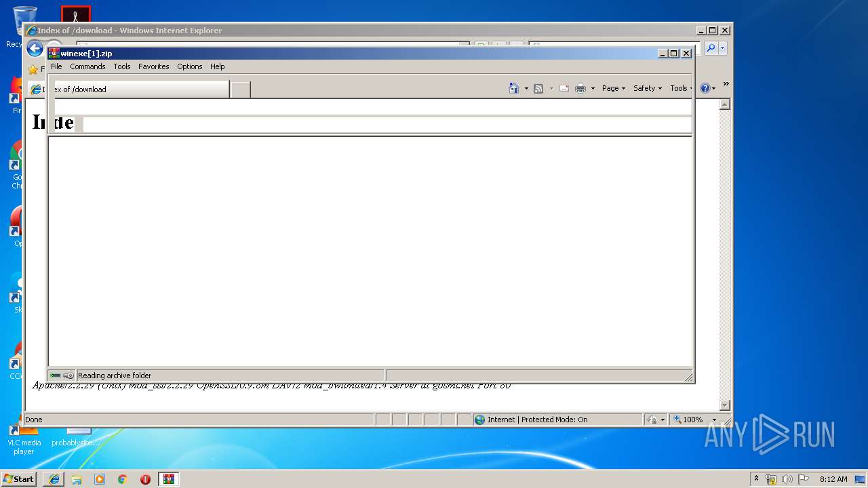Image resolution: width=868 pixels, height=488 pixels.
Task: Open Windows Media Player taskbar icon
Action: (x=100, y=479)
